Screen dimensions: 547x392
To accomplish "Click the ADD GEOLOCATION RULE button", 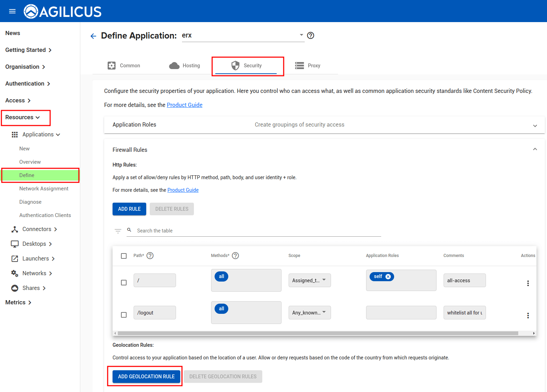I will click(x=146, y=377).
